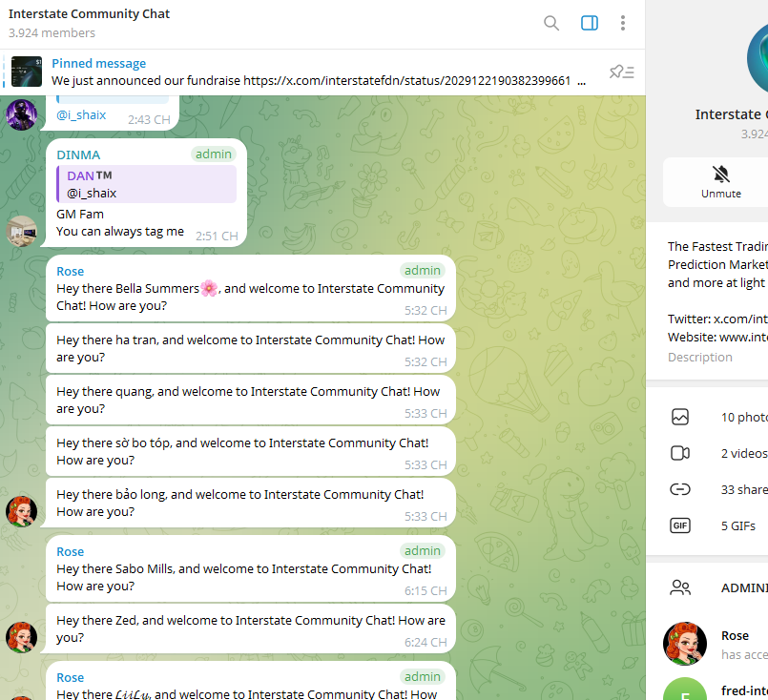
Task: Click Rose's avatar beside the Zed message
Action: pyautogui.click(x=22, y=637)
